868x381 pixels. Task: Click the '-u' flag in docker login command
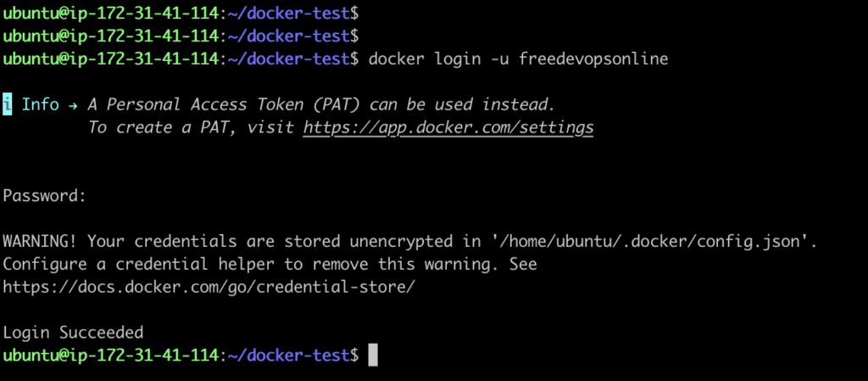coord(499,59)
